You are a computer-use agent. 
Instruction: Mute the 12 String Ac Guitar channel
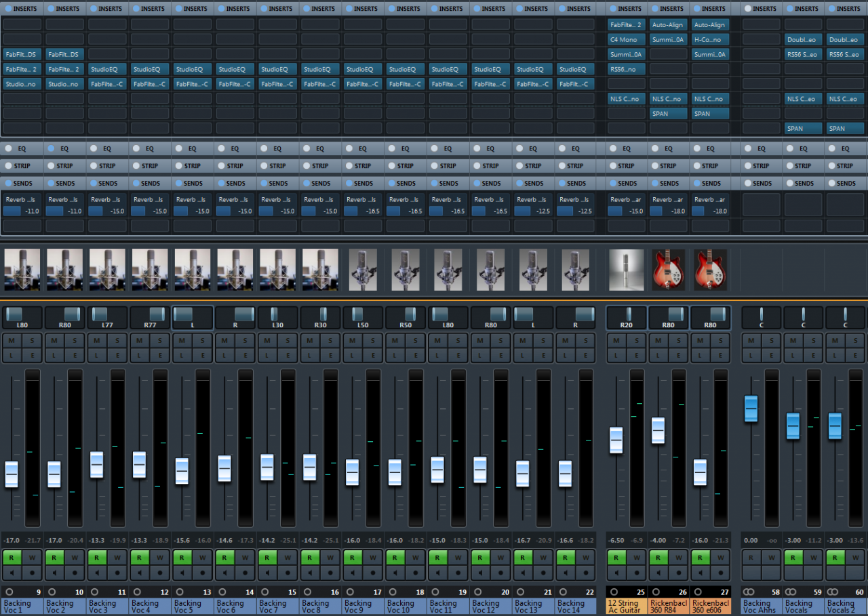[x=616, y=340]
